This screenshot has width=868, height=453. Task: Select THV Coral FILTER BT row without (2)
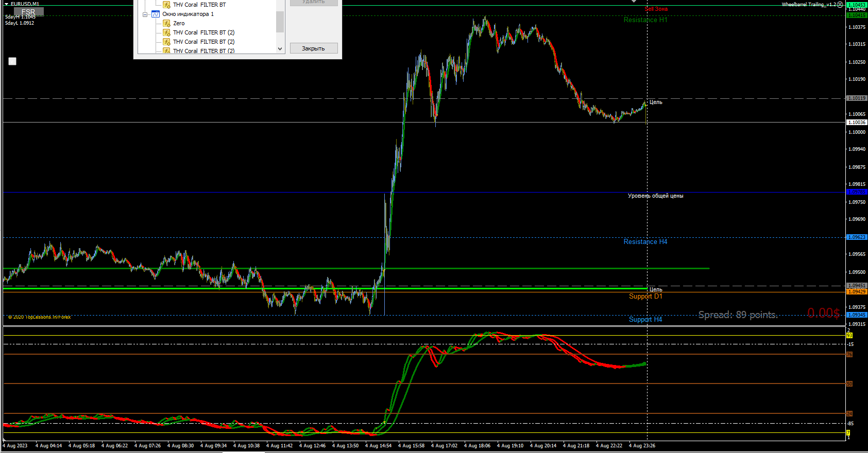(199, 5)
